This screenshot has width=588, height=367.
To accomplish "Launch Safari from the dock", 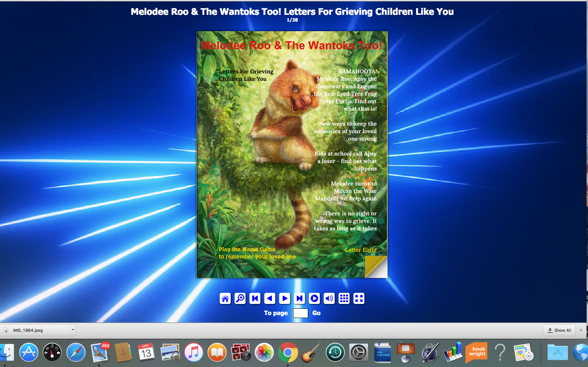I will coord(76,352).
